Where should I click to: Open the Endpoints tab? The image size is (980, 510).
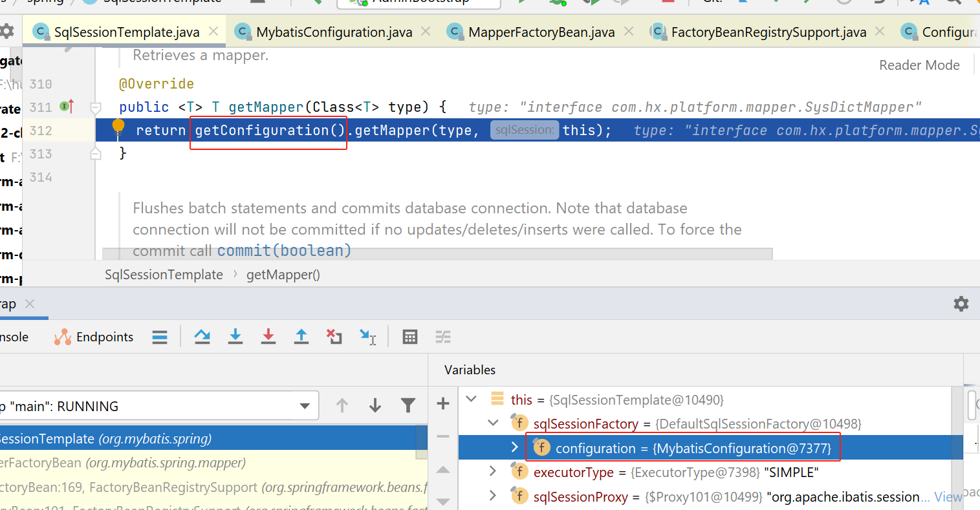coord(94,337)
